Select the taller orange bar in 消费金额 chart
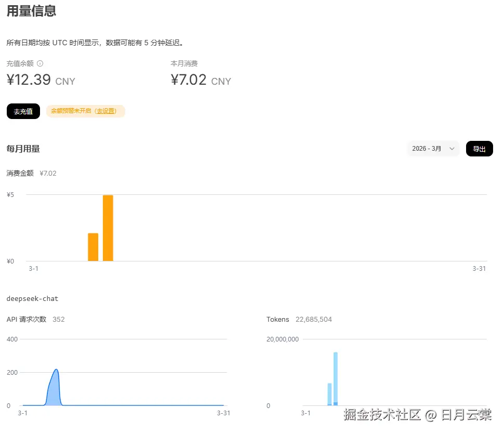This screenshot has height=434, width=504. point(108,227)
